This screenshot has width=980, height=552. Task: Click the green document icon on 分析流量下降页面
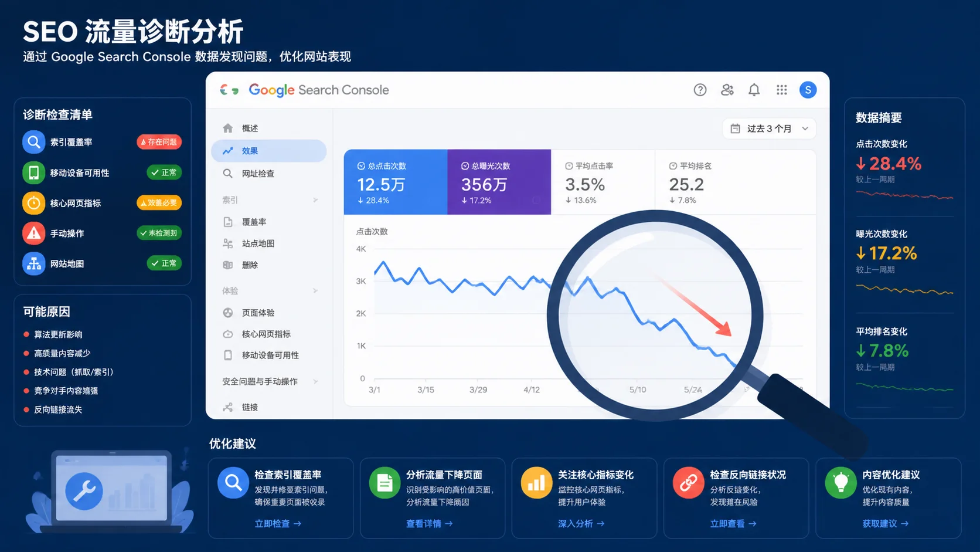point(385,483)
